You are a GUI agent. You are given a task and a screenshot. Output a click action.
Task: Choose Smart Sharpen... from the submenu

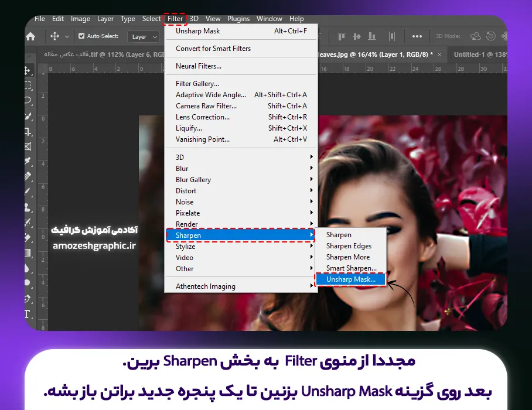351,268
